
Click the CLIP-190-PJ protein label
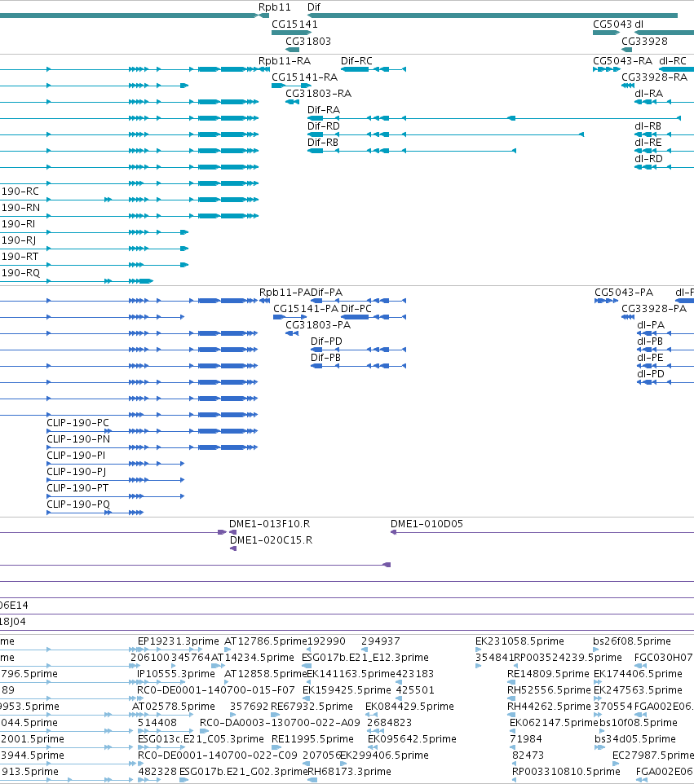point(76,472)
